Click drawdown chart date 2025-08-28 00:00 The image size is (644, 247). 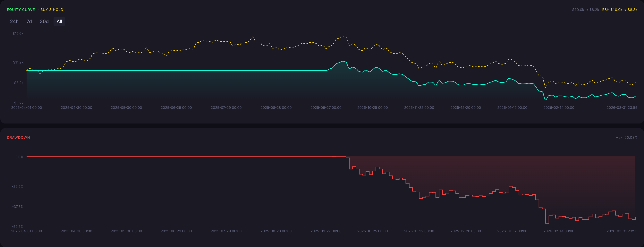pos(276,231)
